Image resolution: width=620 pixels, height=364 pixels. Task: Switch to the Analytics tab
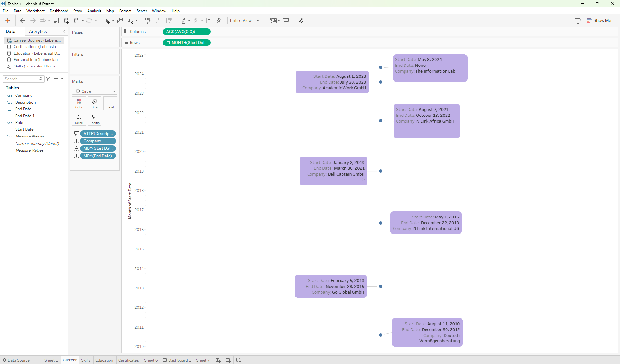[x=38, y=31]
